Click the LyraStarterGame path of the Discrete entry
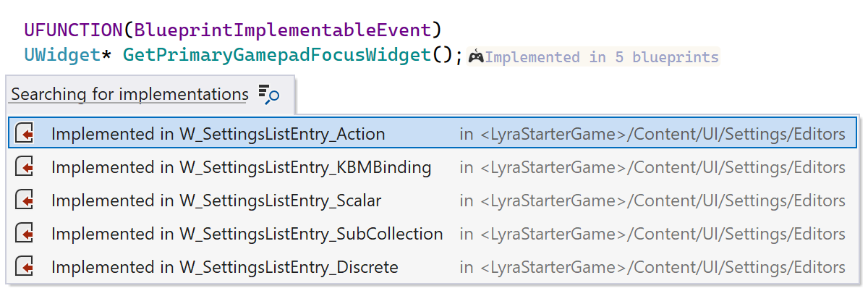The height and width of the screenshot is (304, 868). pos(552,267)
